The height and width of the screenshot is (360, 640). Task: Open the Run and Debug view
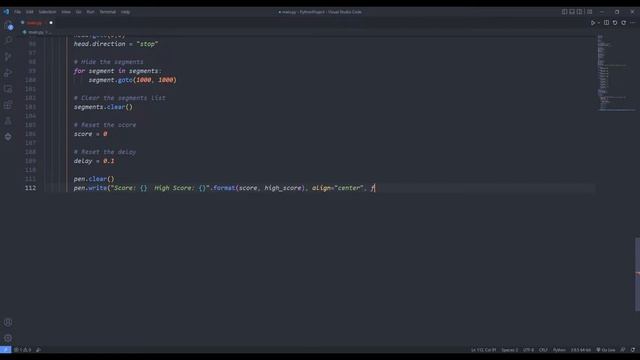point(8,73)
